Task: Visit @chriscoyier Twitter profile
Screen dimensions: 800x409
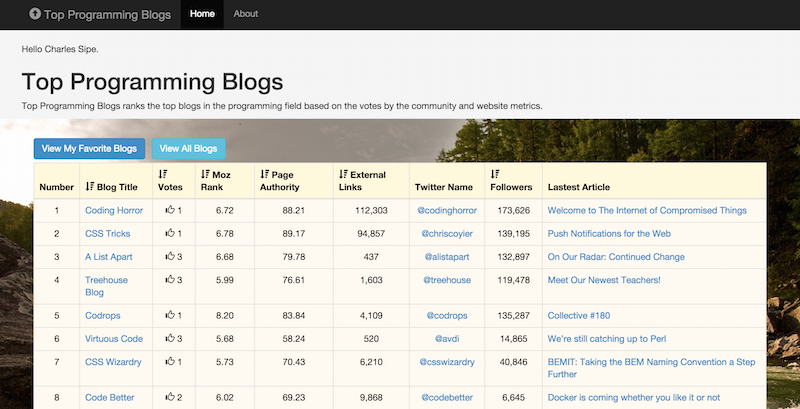Action: tap(447, 234)
